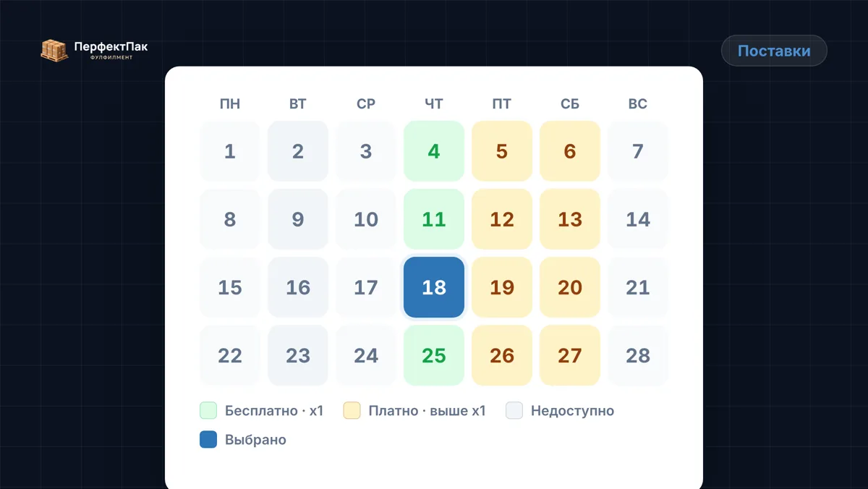Screen dimensions: 868x489
Task: Select free delivery date 4
Action: coord(434,151)
